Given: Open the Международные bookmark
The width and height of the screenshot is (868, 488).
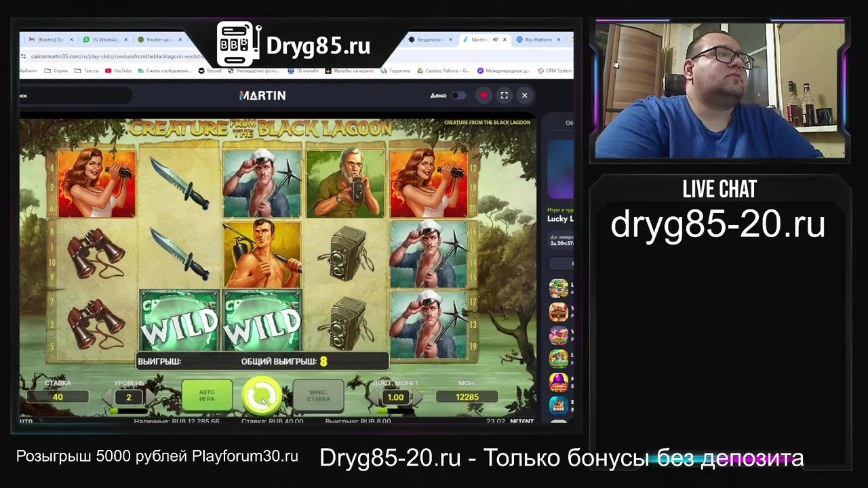Looking at the screenshot, I should 504,70.
